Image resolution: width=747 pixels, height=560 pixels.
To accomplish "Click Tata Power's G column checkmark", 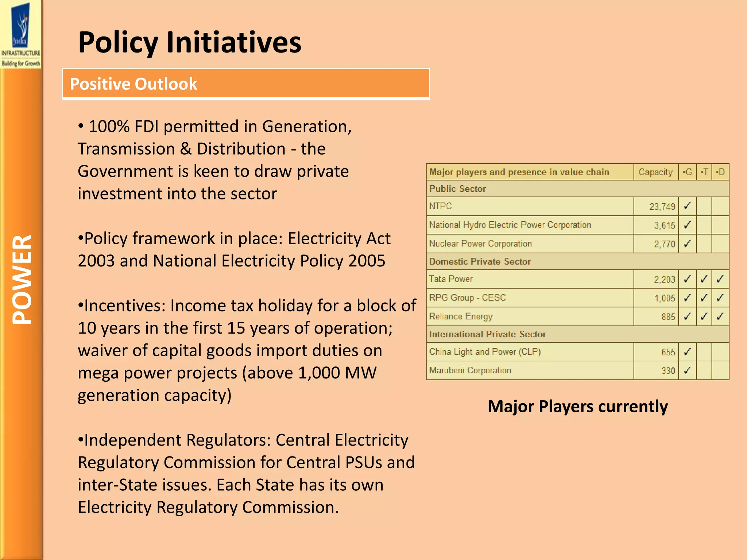I will (687, 279).
